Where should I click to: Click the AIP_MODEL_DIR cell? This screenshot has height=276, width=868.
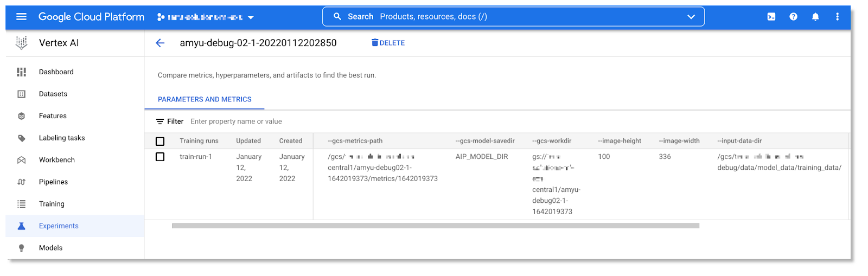tap(482, 157)
